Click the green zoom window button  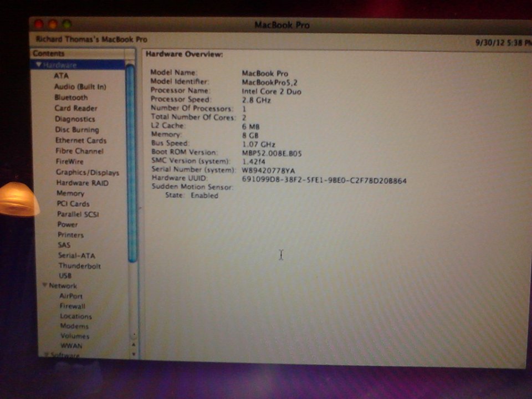66,24
